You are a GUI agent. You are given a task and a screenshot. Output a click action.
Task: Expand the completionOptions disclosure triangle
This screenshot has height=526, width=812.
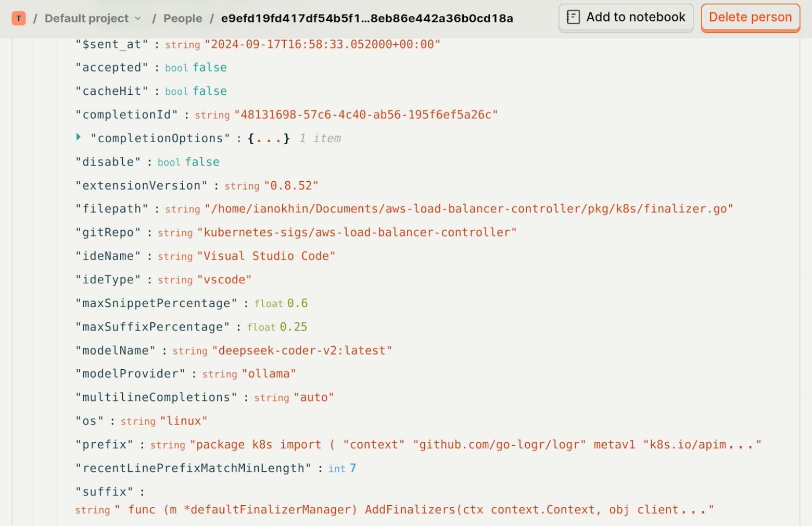(x=79, y=137)
